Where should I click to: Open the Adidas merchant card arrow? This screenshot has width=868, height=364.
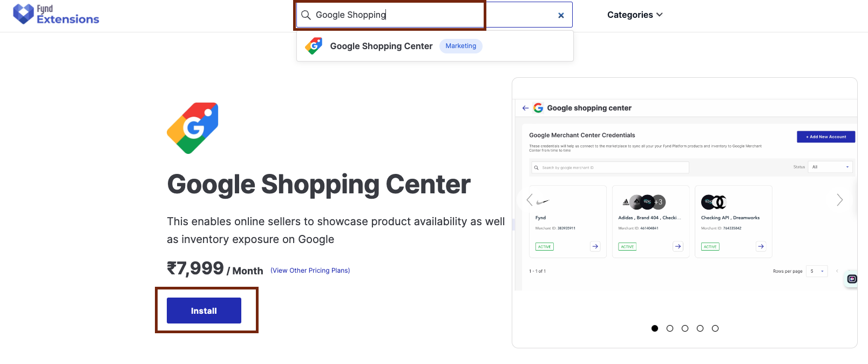pos(678,246)
